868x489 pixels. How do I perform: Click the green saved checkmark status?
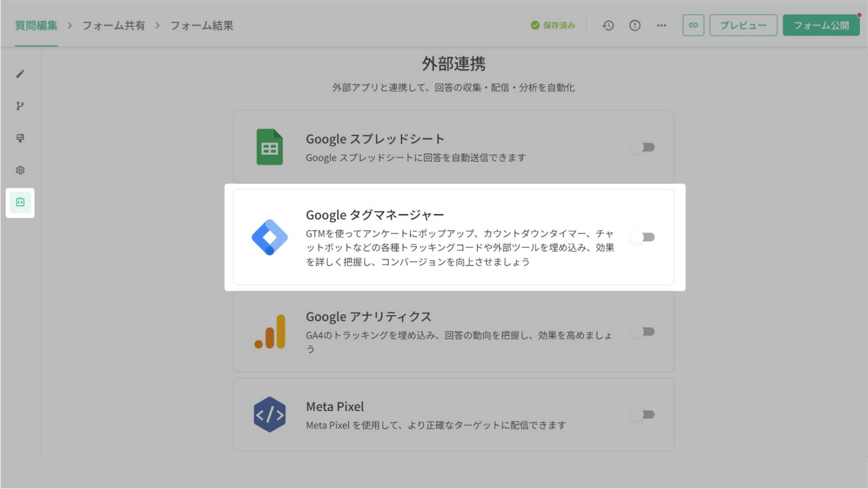click(553, 26)
